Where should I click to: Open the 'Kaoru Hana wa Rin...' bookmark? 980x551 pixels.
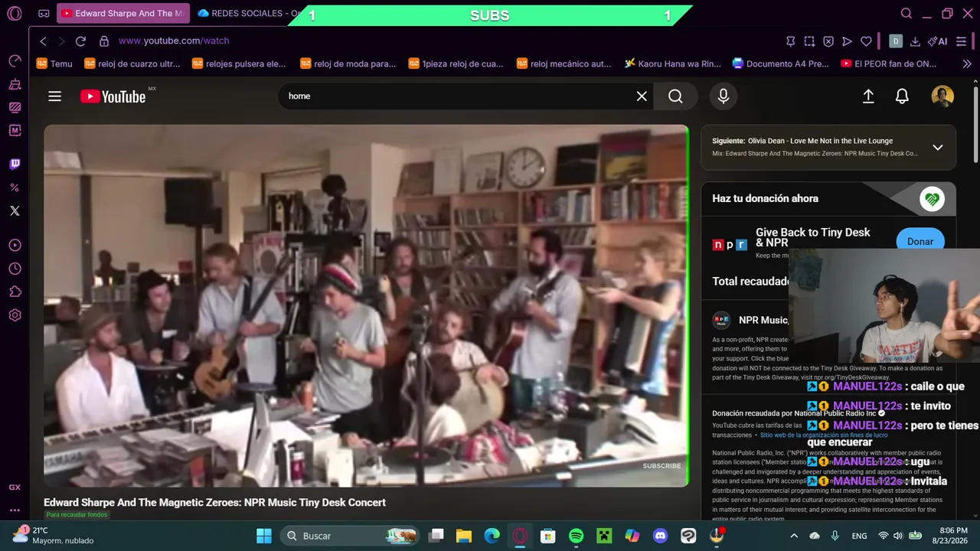[673, 64]
